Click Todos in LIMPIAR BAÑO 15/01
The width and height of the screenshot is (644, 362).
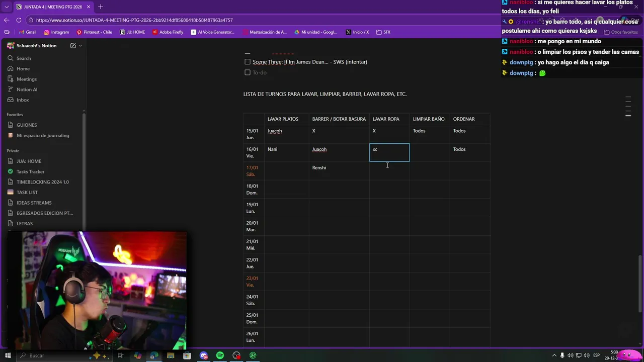(x=430, y=134)
